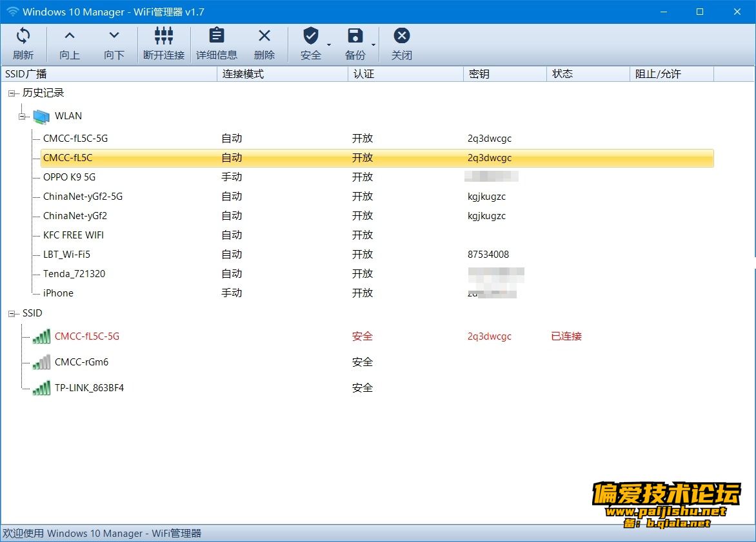Click status bar welcome message
Viewport: 756px width, 542px height.
[x=102, y=534]
